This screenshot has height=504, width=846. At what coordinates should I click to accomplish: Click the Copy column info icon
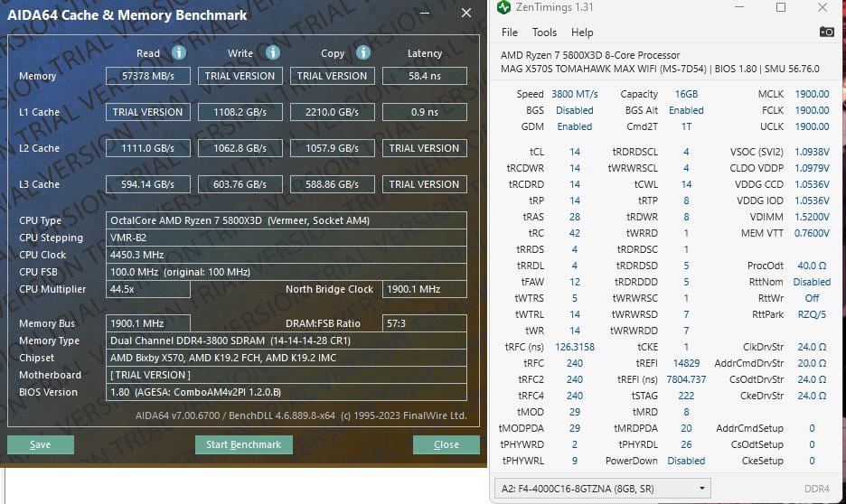coord(363,52)
